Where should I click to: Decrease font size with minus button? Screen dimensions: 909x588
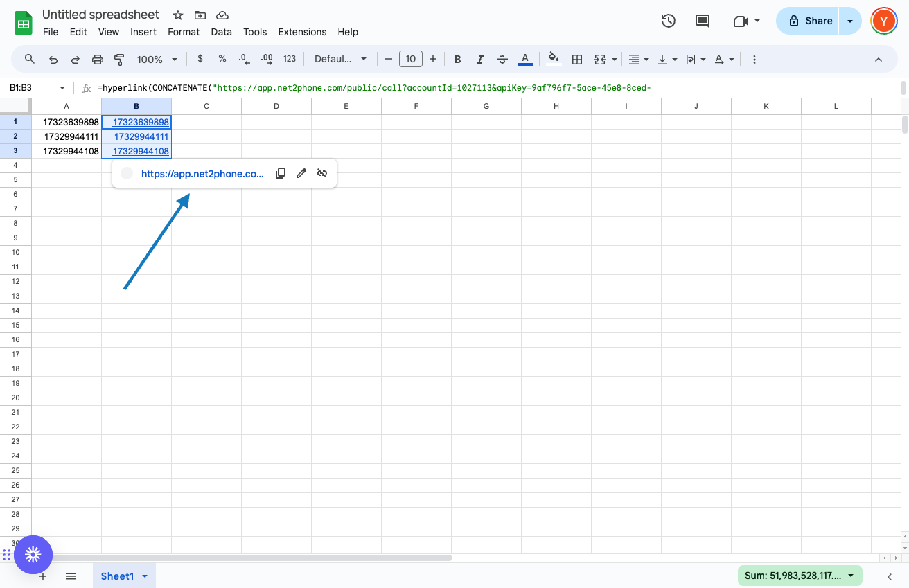(x=389, y=60)
